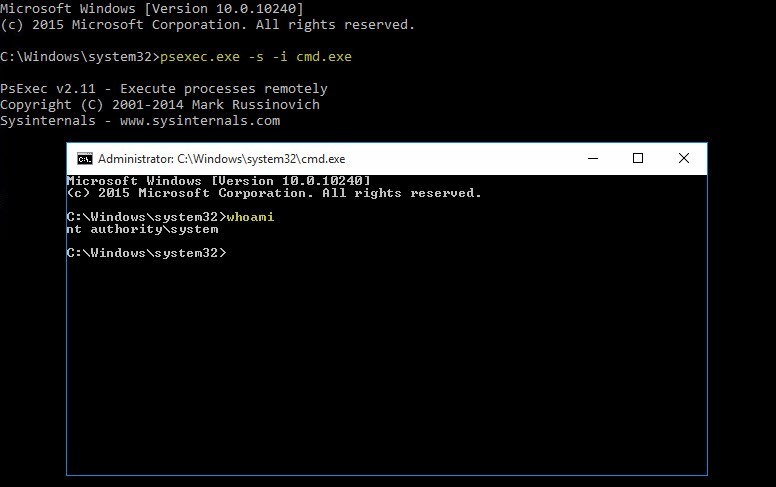Click the 2015 copyright line in inner window
776x487 pixels.
273,193
